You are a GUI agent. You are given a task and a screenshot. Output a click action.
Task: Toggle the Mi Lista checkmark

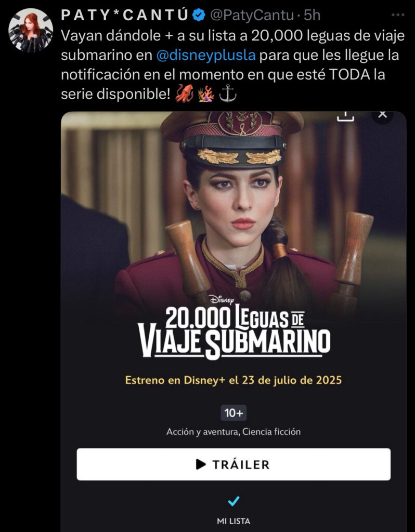[x=234, y=501]
